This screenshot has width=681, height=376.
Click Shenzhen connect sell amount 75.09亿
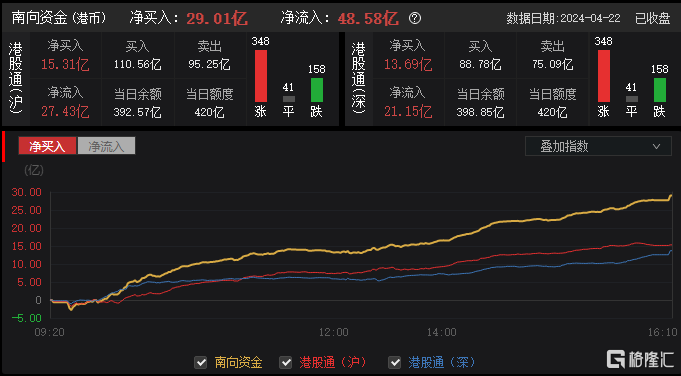(552, 64)
